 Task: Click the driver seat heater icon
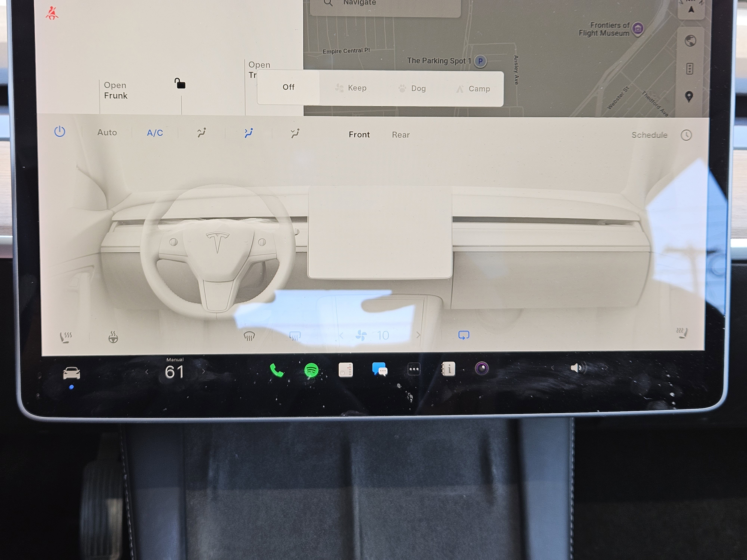[65, 337]
